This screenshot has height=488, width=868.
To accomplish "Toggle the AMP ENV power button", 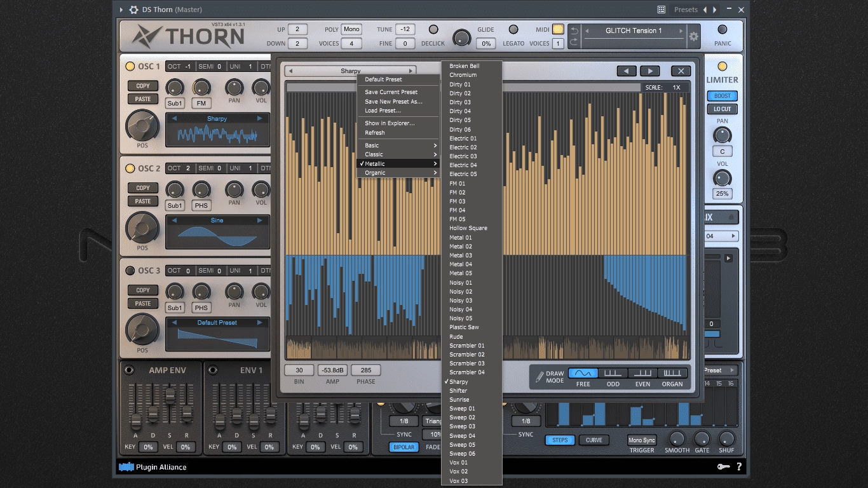I will click(x=129, y=370).
